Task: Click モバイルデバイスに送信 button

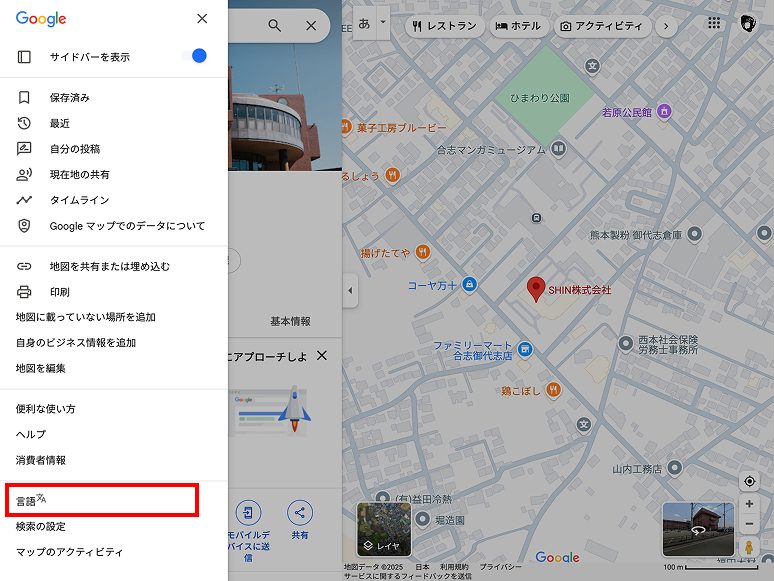Action: [x=248, y=531]
